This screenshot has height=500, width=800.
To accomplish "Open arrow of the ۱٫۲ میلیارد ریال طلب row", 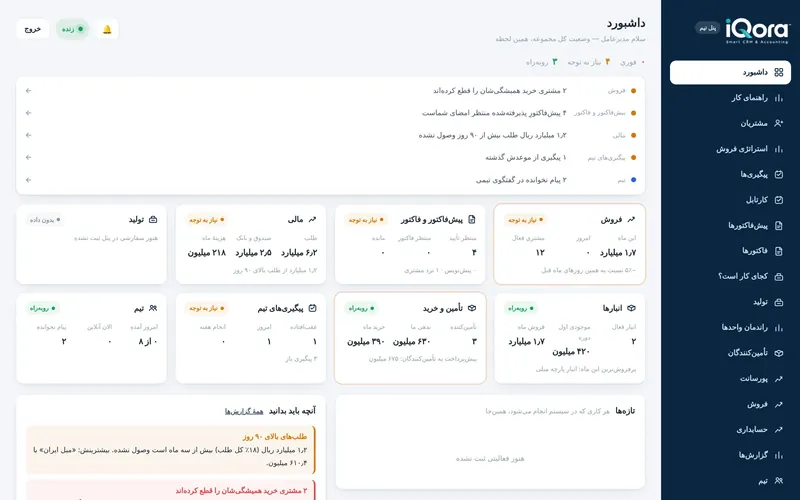I will (x=29, y=135).
